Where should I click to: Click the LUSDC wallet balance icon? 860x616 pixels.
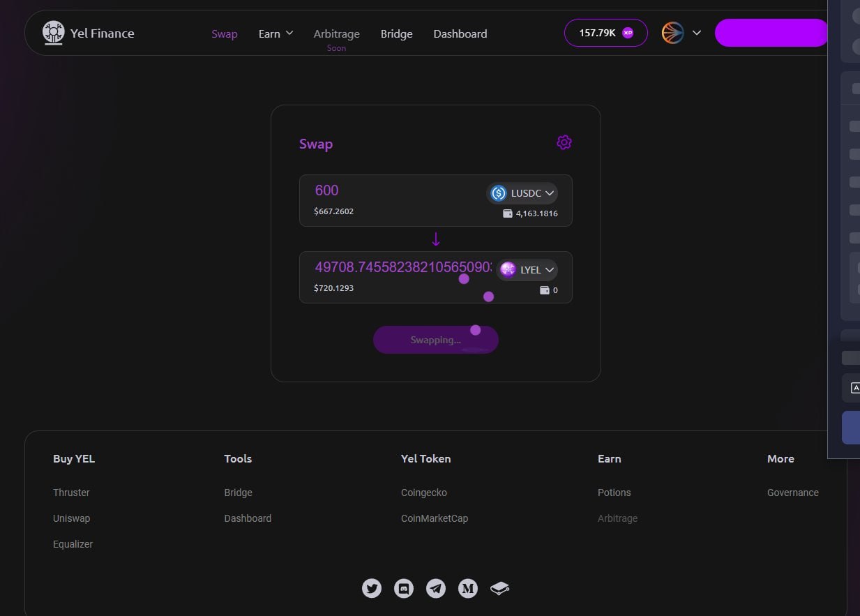click(508, 213)
